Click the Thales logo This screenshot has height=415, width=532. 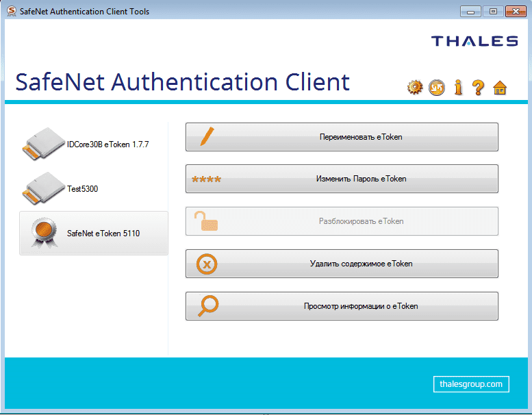coord(474,41)
